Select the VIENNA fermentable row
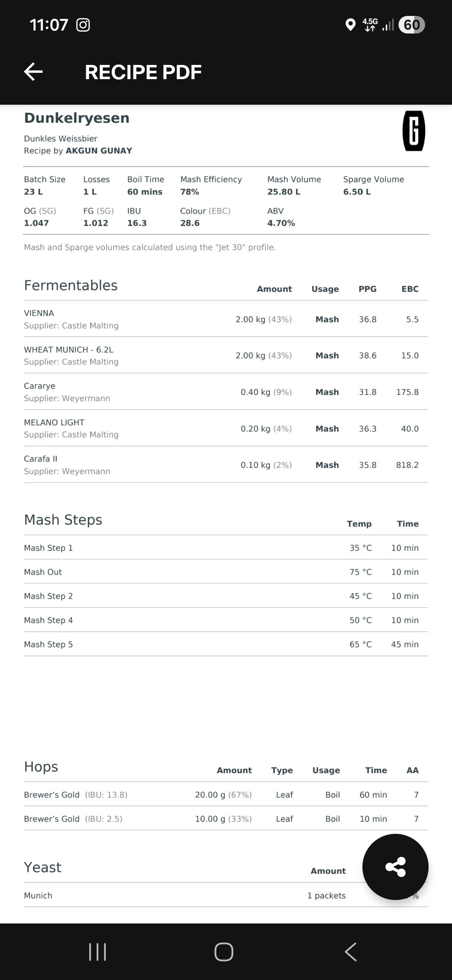Screen dimensions: 452x980 (x=226, y=319)
